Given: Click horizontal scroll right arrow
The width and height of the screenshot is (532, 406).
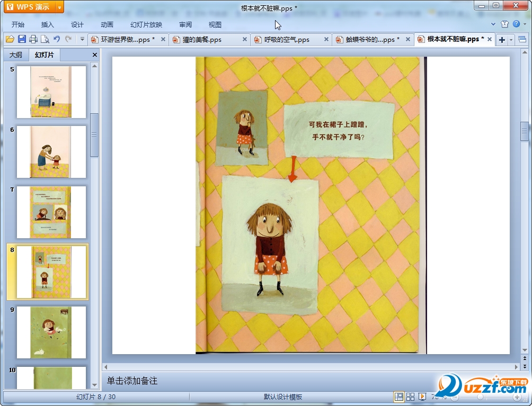Looking at the screenshot, I should 517,367.
